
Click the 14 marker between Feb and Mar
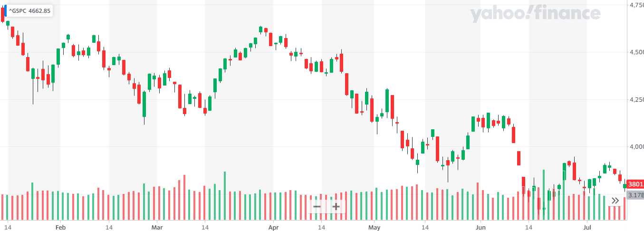(109, 227)
